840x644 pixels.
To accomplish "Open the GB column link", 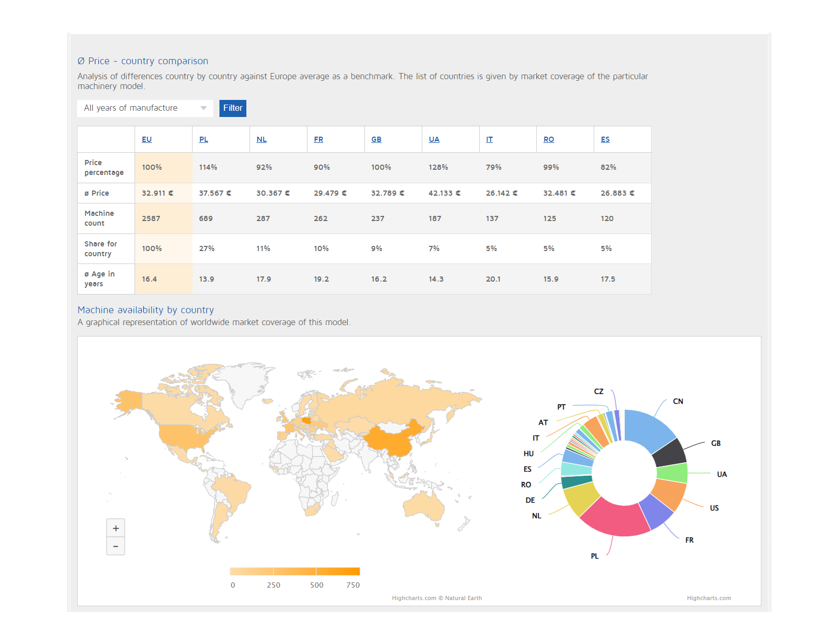I will [376, 139].
